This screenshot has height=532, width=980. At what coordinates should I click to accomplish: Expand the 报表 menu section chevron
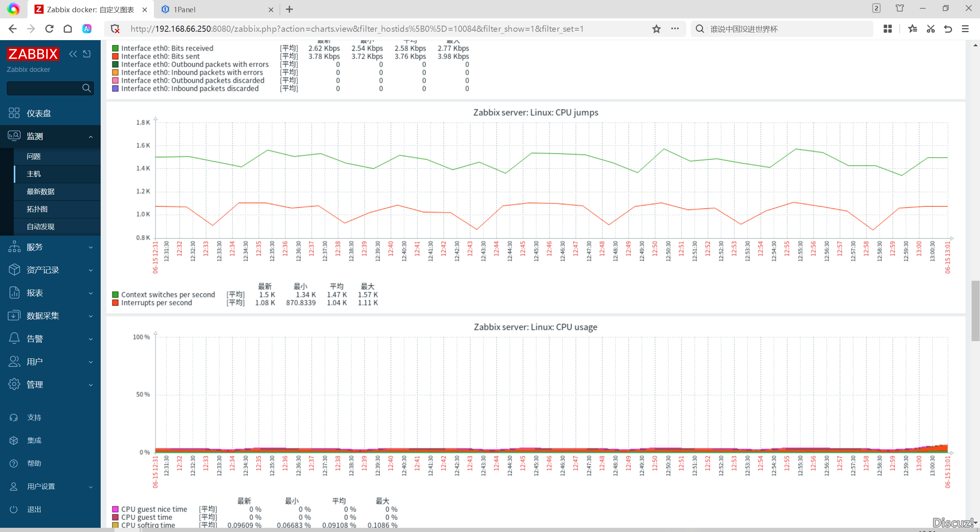click(x=91, y=293)
